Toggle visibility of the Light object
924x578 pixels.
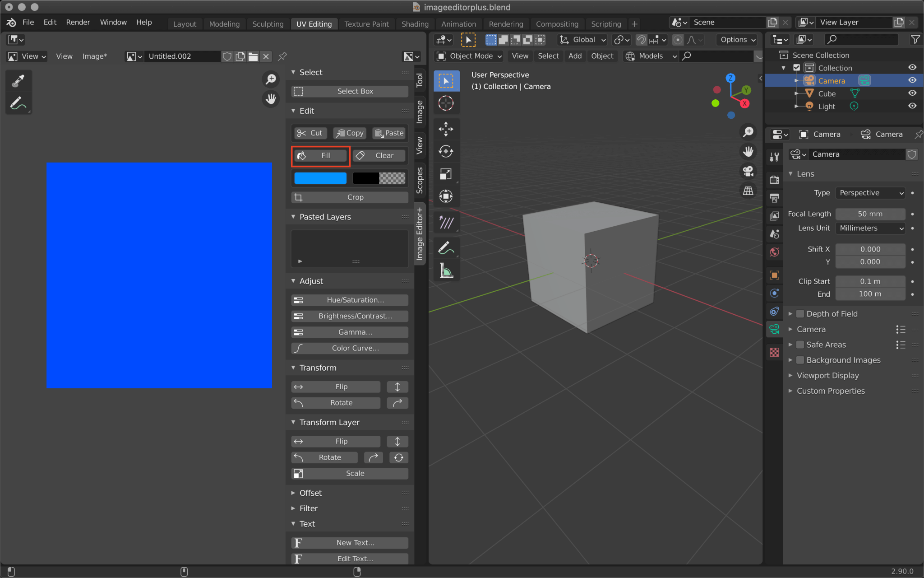[x=912, y=106]
